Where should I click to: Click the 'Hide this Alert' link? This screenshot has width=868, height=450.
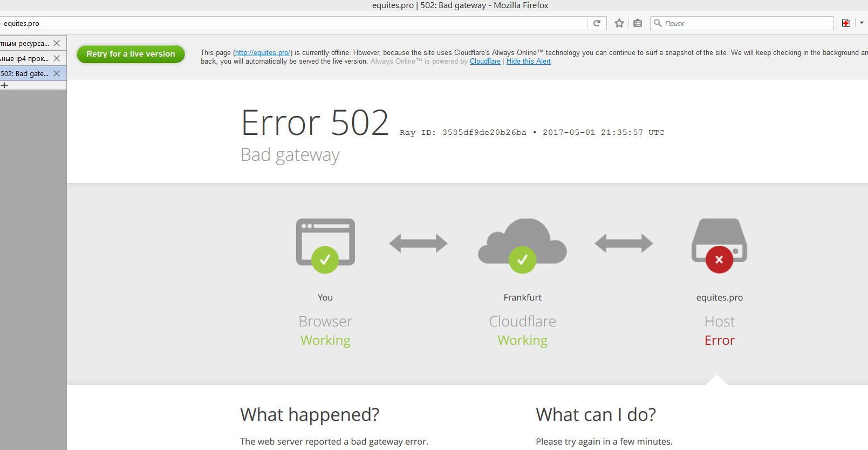(x=528, y=62)
